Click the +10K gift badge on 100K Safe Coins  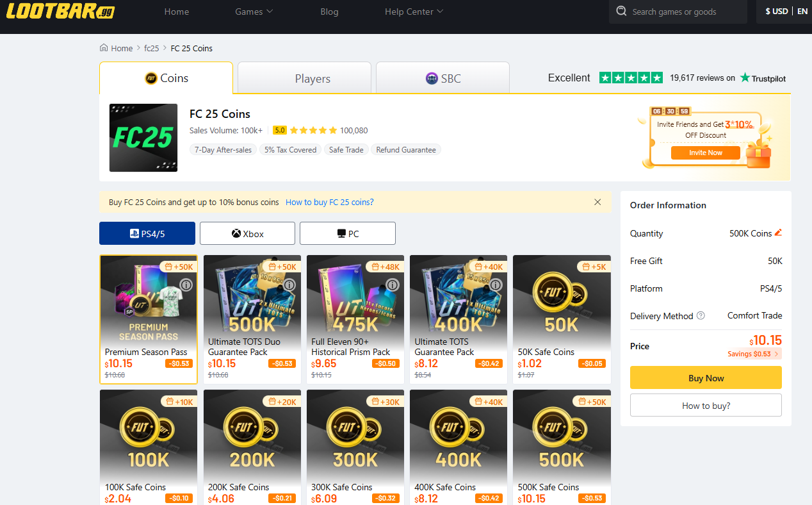coord(179,402)
